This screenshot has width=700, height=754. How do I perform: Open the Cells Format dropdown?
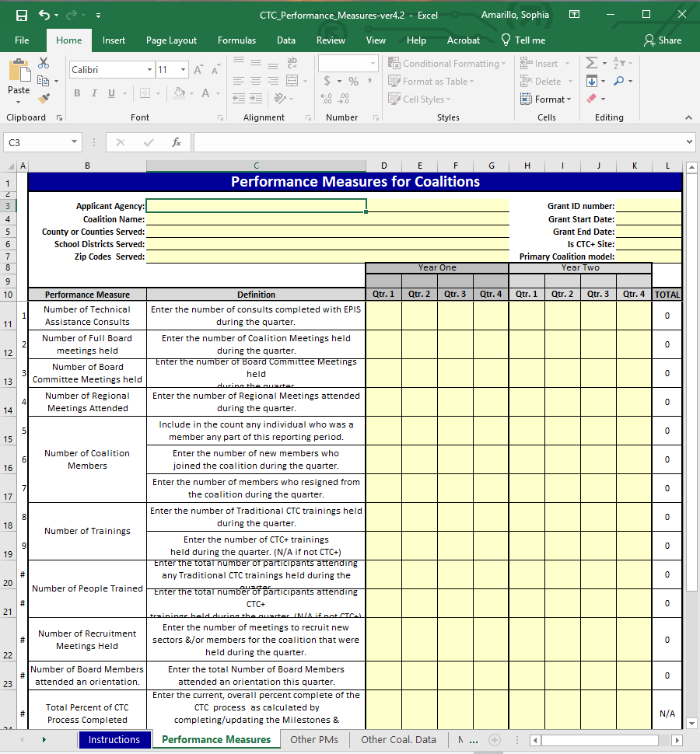546,99
